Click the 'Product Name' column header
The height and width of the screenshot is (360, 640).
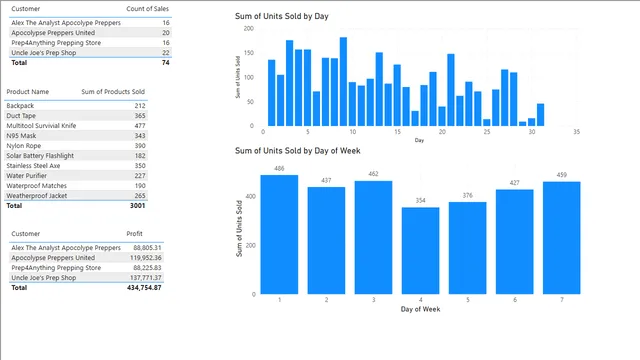(28, 92)
